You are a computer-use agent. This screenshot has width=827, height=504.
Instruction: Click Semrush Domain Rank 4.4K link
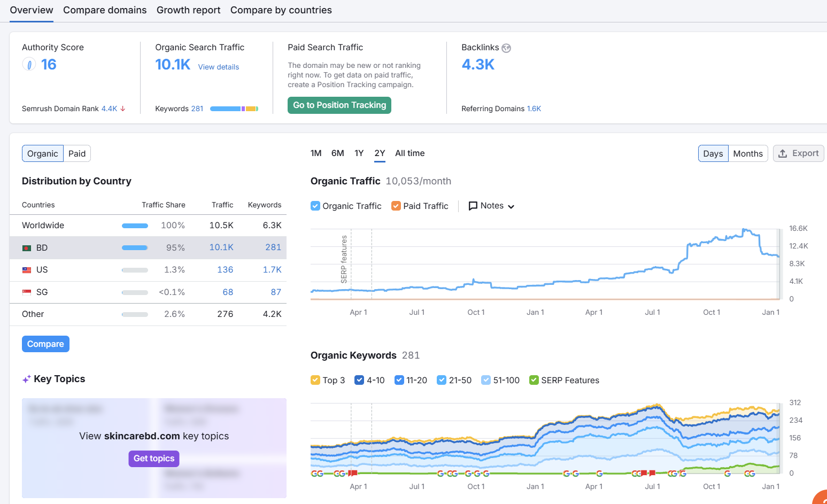pos(110,108)
